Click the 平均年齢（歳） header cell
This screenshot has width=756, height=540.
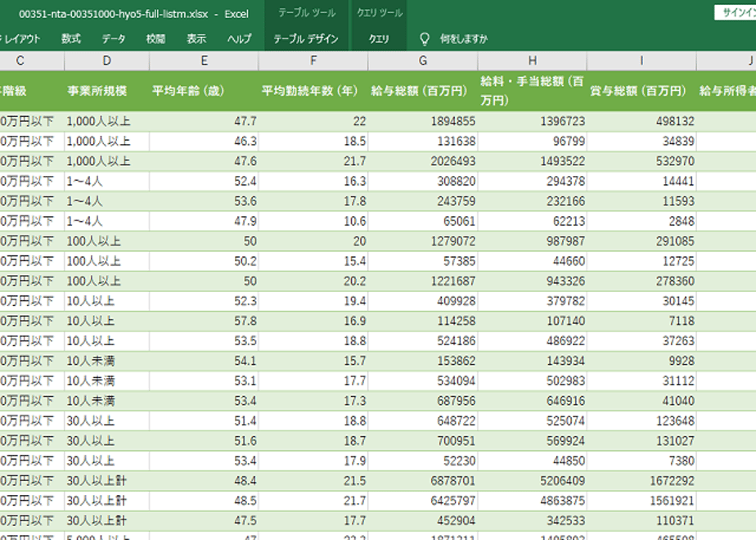click(x=204, y=91)
